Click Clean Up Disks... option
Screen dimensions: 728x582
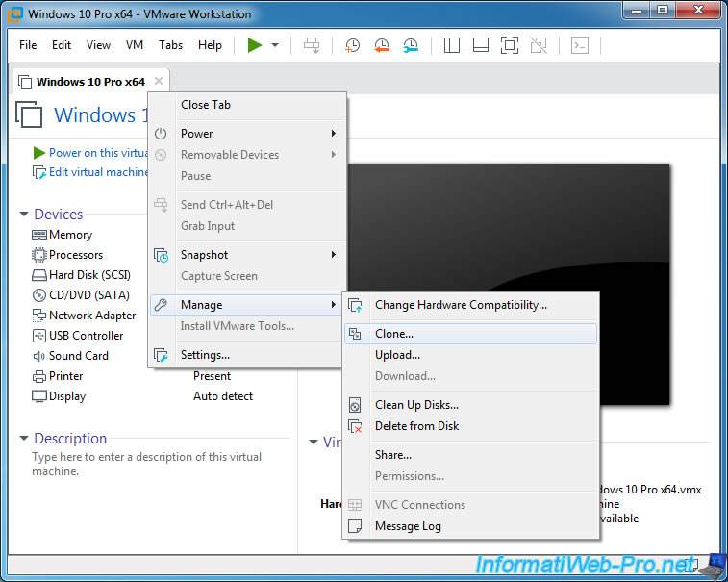point(471,405)
